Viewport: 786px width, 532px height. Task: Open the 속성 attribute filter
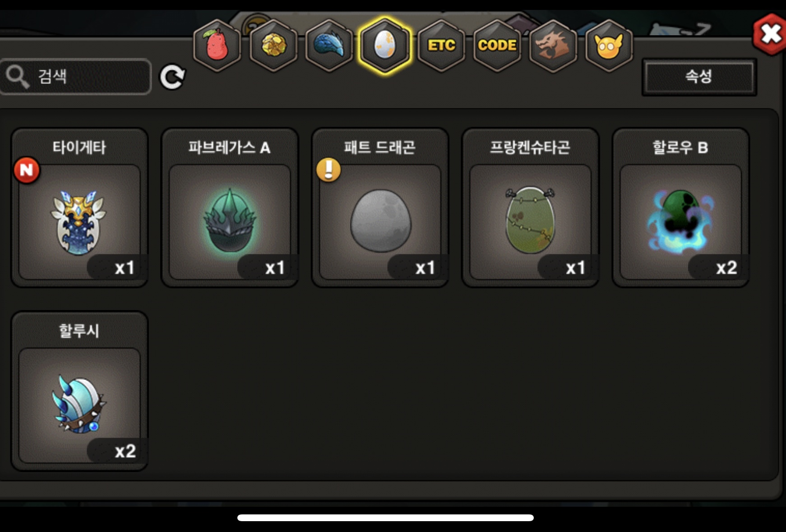pyautogui.click(x=699, y=77)
